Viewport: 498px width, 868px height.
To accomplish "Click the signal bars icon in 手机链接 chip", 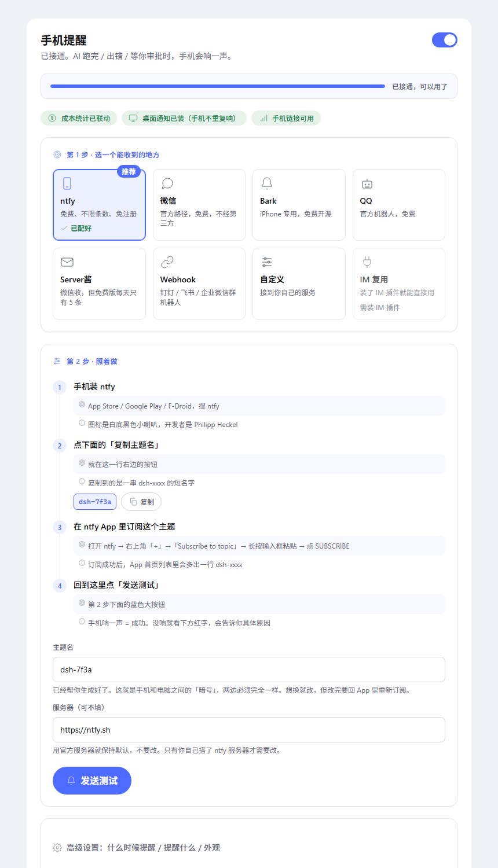I will pos(263,118).
